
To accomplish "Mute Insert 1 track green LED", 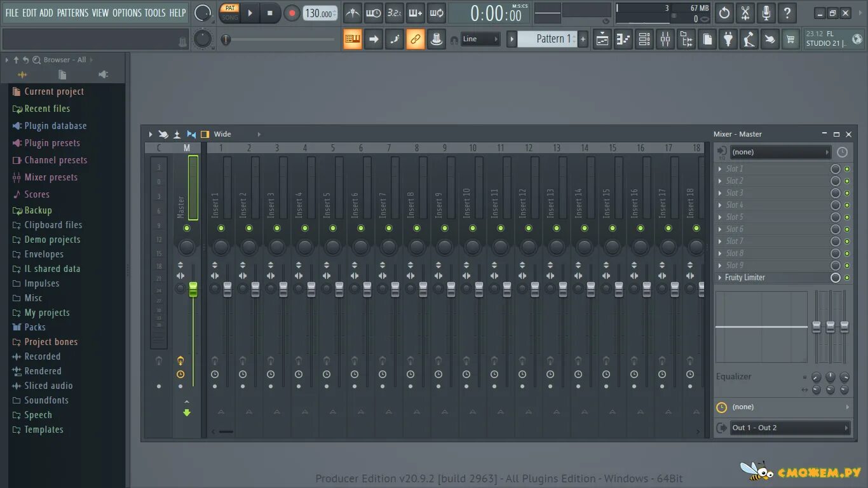I will click(x=221, y=228).
